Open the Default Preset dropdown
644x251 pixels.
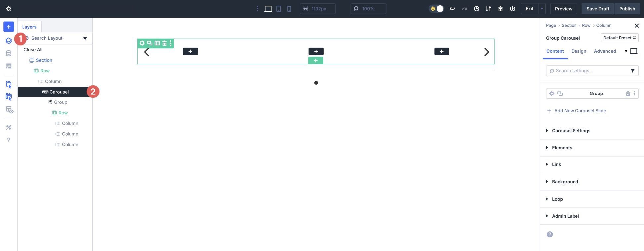tap(619, 38)
